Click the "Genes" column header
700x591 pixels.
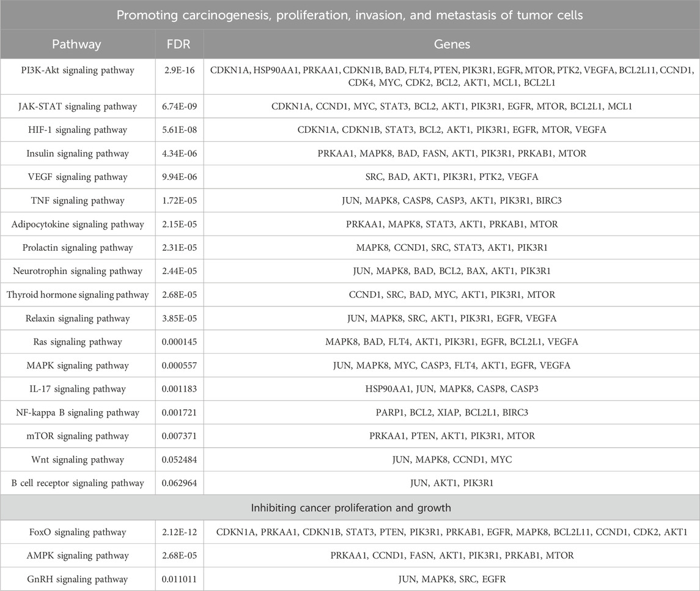coord(452,44)
